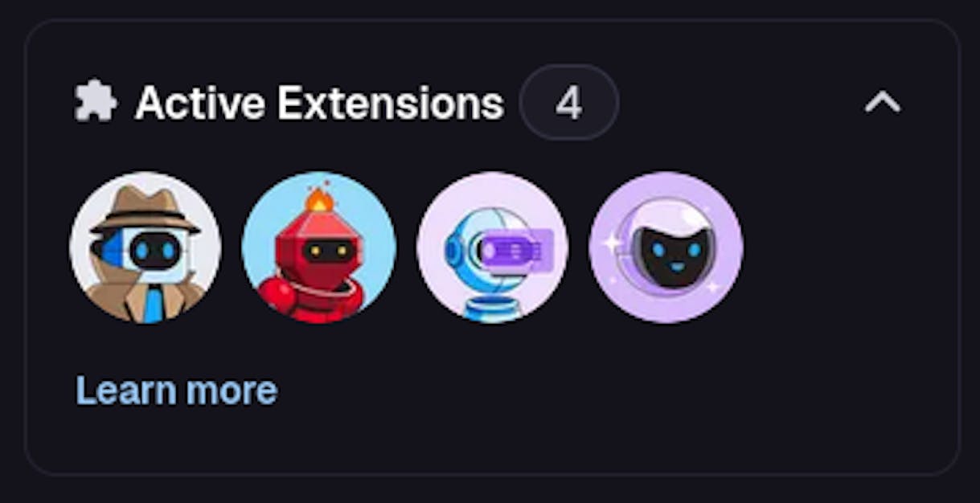Click the upward chevron arrow
Image resolution: width=980 pixels, height=503 pixels.
(x=883, y=102)
